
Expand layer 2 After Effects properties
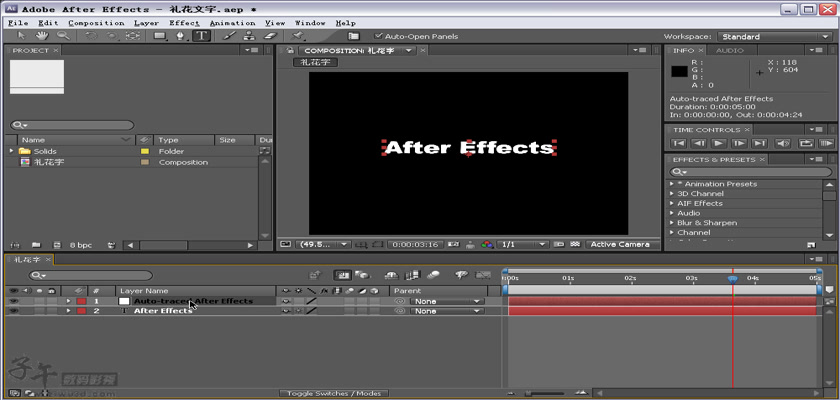(68, 311)
